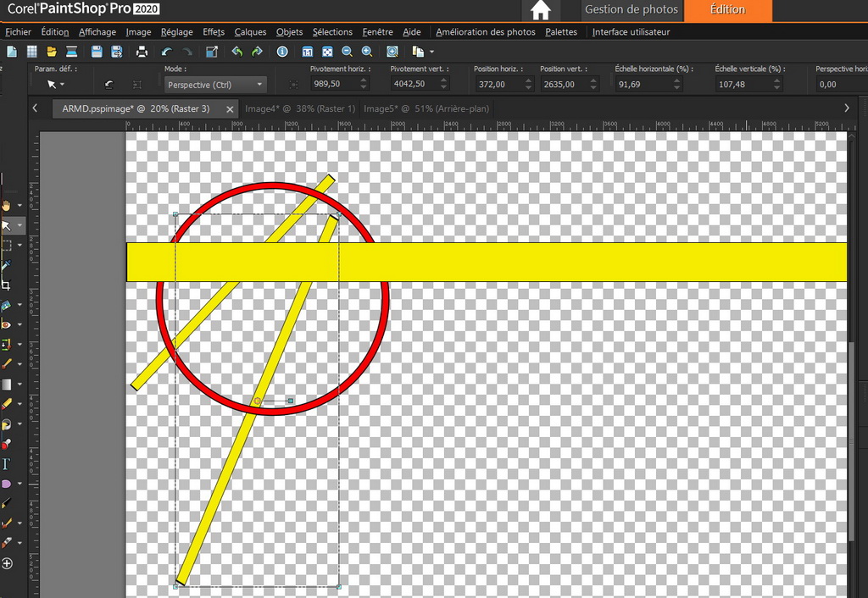Rotate the image left with green arrow
Viewport: 868px width, 598px height.
pos(237,52)
